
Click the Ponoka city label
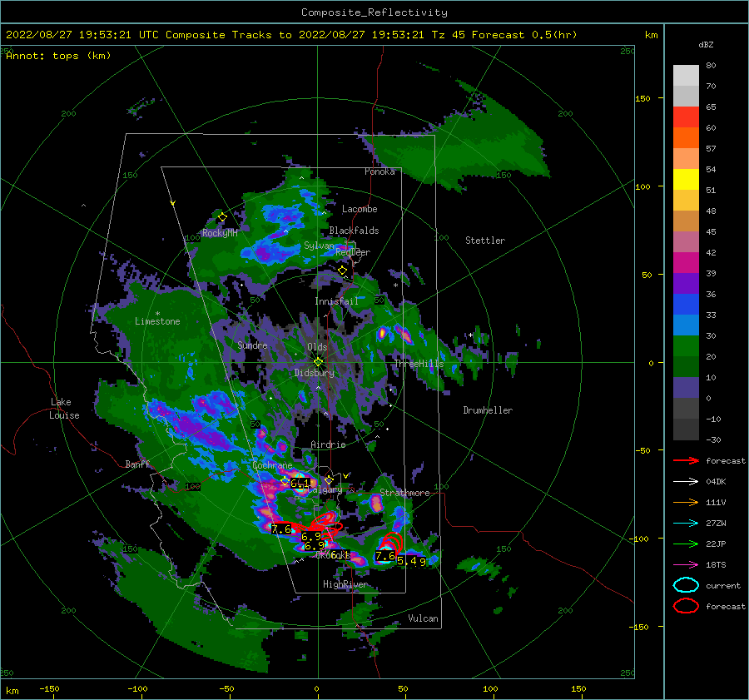[x=379, y=172]
